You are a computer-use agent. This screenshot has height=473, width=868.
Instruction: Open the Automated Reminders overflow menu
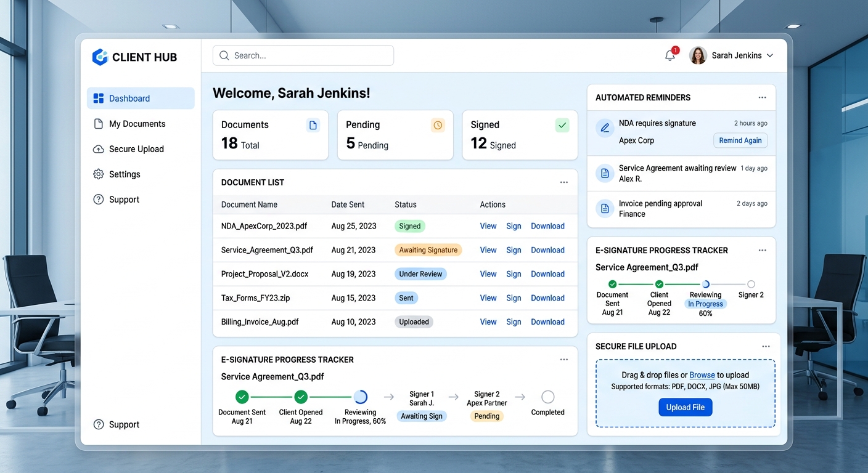pos(762,97)
